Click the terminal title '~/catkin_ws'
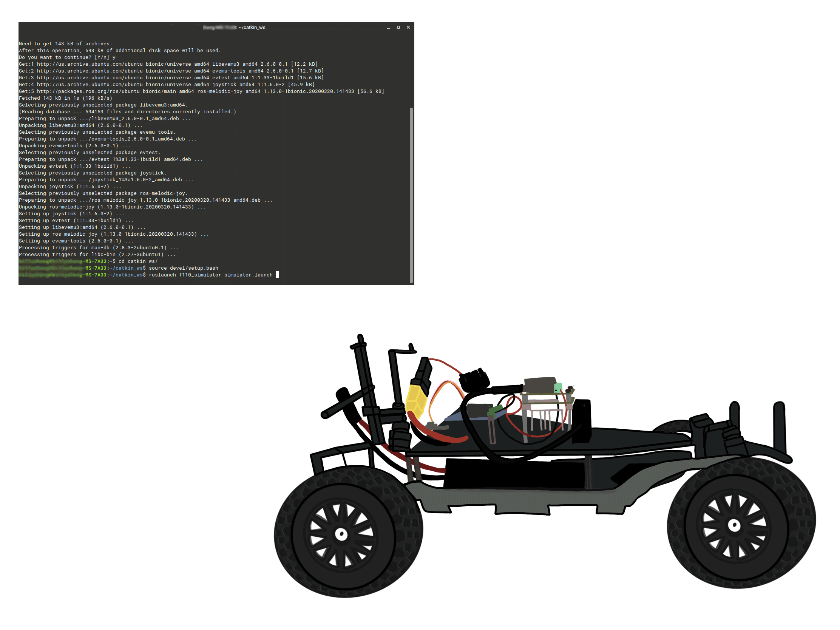 pos(252,27)
